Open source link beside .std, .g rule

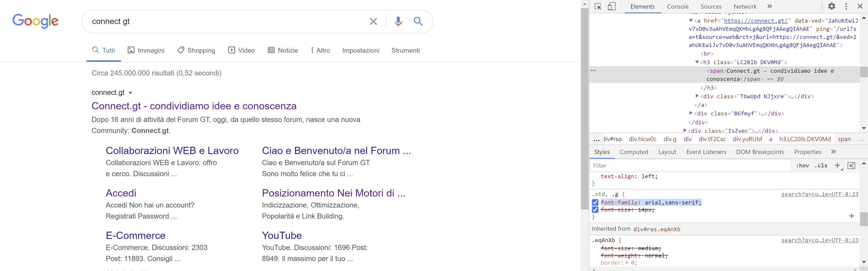click(x=820, y=194)
